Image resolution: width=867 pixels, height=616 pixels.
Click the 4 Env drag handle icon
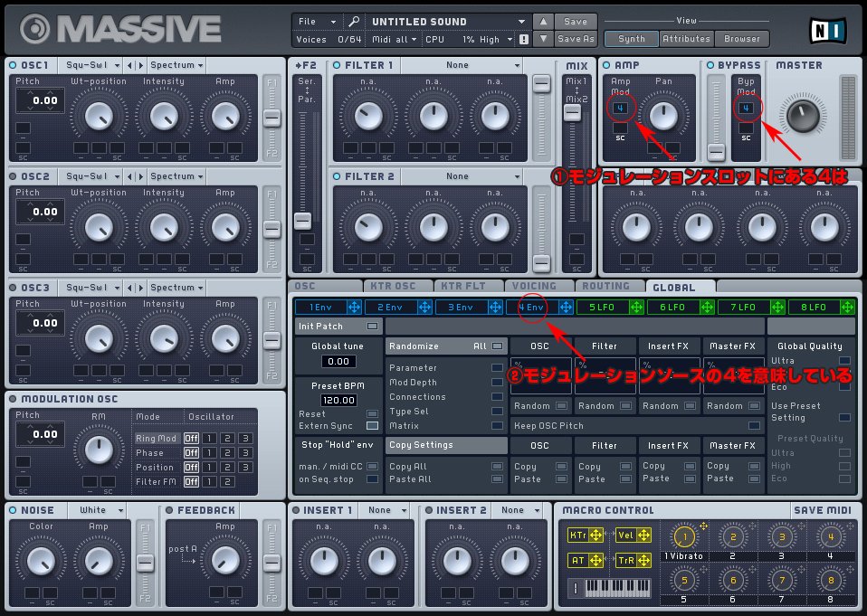(x=566, y=308)
